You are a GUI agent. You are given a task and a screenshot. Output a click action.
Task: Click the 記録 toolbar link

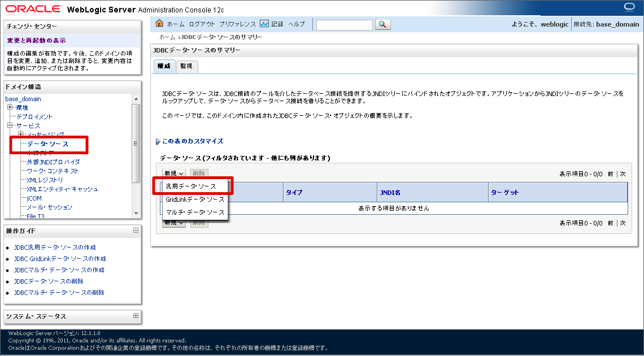point(277,24)
